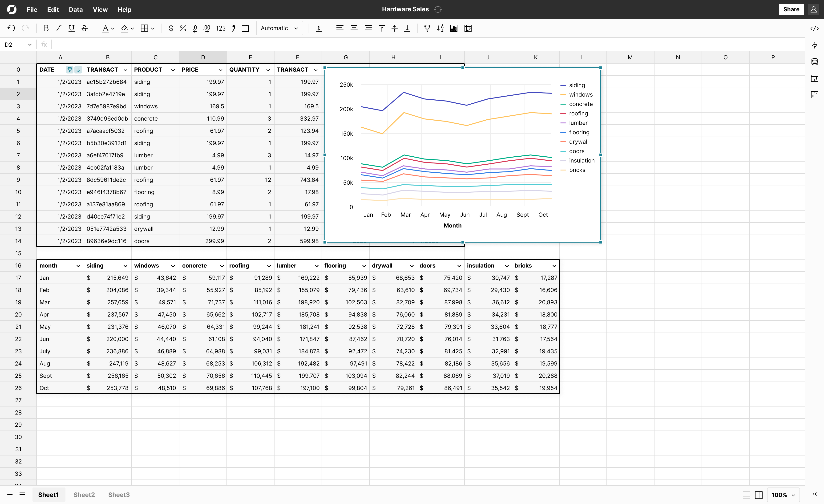Toggle the DATE column sort arrow
The height and width of the screenshot is (504, 824).
(78, 69)
